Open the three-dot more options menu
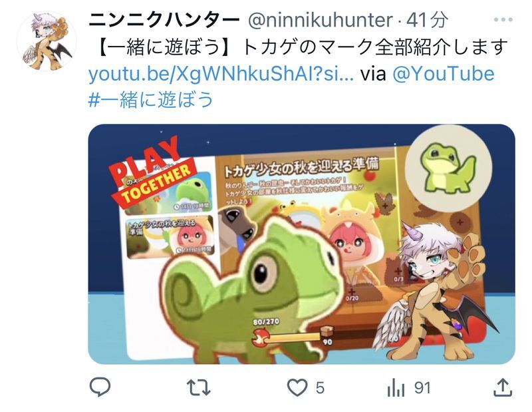This screenshot has height=412, width=532. 503,20
